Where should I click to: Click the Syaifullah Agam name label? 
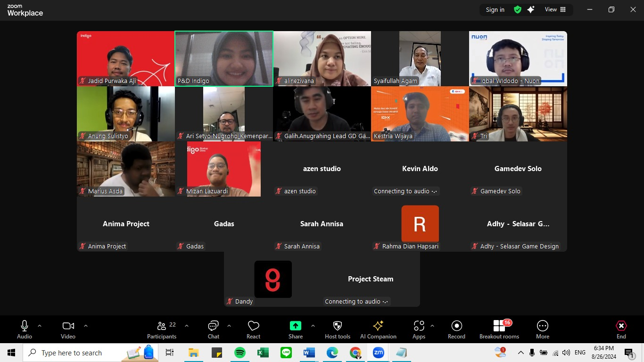pos(396,81)
